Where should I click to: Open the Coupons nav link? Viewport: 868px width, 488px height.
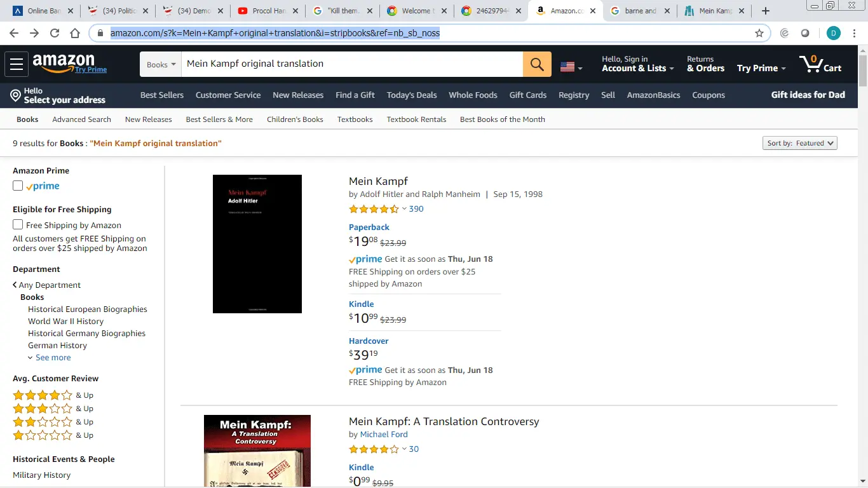[x=709, y=95]
